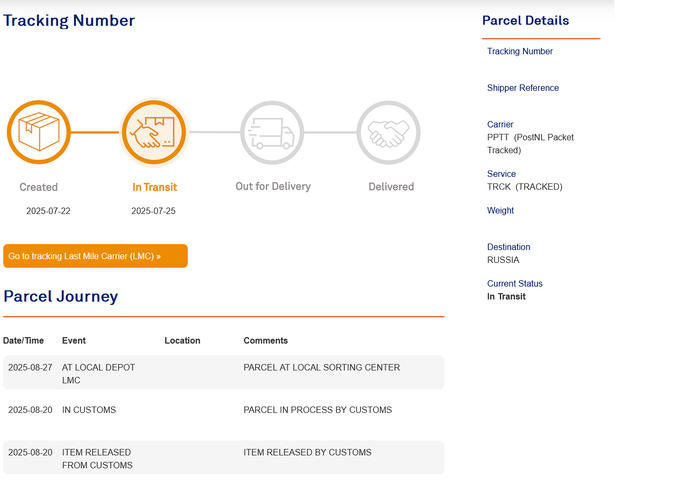This screenshot has height=485, width=700.
Task: Click the Out for Delivery truck icon
Action: click(272, 133)
